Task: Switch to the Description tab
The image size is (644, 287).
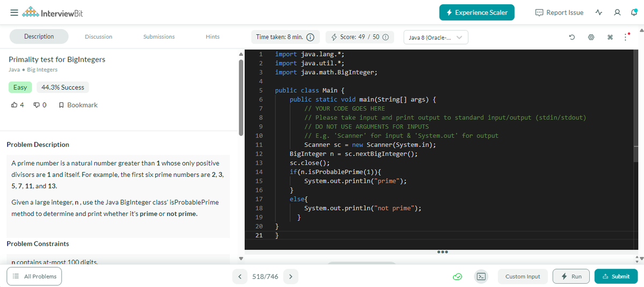Action: pos(39,37)
